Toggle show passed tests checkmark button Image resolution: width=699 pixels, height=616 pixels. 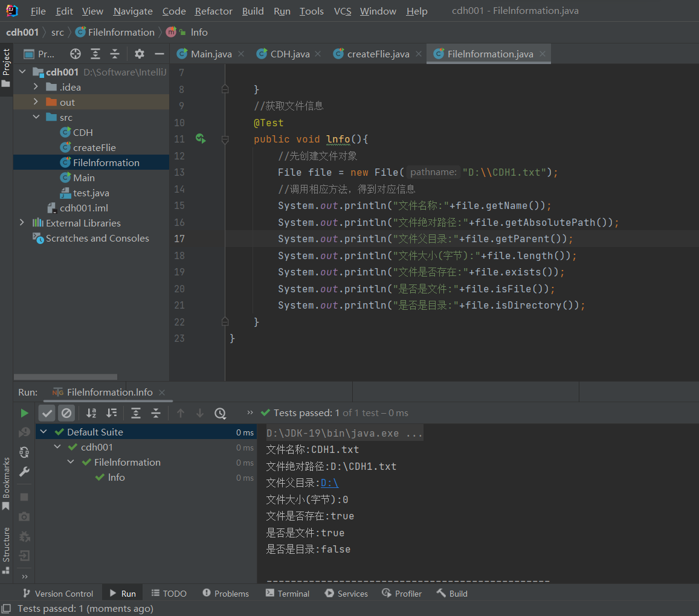pos(47,413)
